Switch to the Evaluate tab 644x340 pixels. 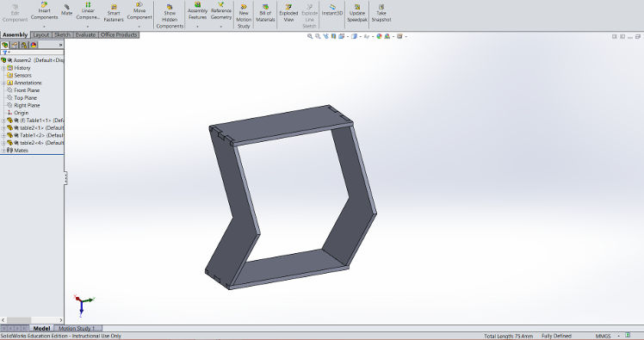tap(85, 35)
